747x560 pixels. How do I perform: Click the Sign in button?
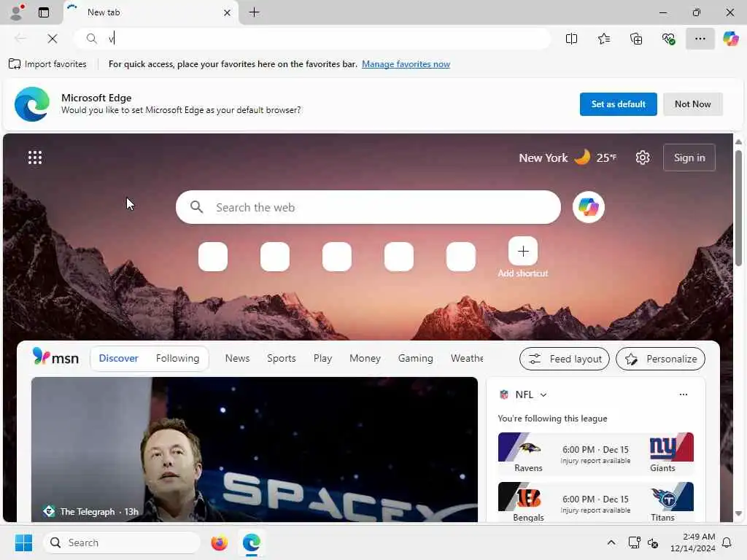[689, 157]
